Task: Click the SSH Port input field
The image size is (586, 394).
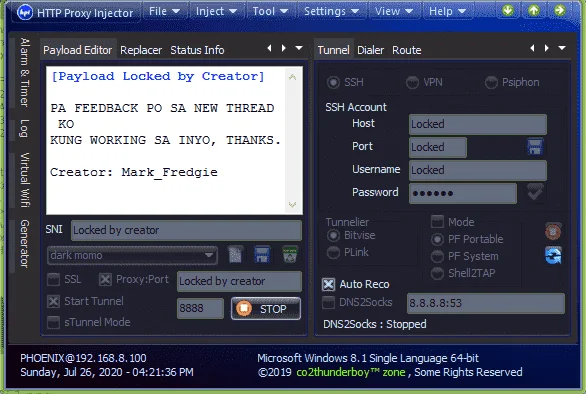Action: (438, 147)
